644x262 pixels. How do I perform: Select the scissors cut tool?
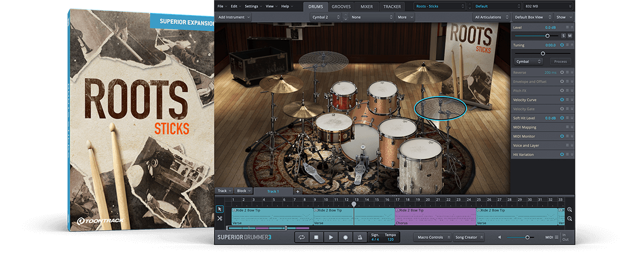coord(220,219)
